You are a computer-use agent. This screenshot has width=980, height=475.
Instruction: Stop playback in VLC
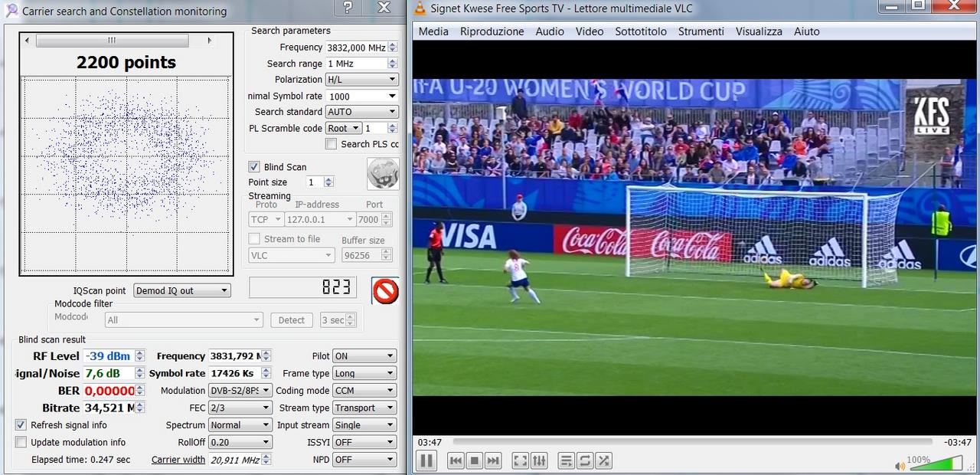tap(475, 460)
